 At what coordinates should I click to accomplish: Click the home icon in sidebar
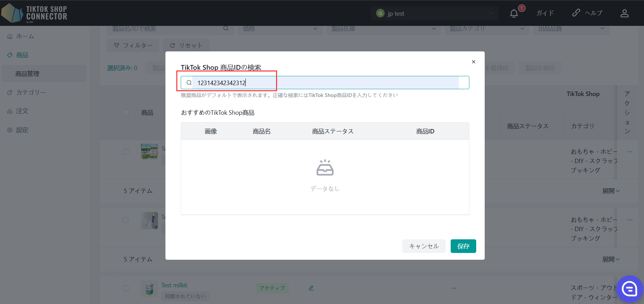click(x=10, y=36)
